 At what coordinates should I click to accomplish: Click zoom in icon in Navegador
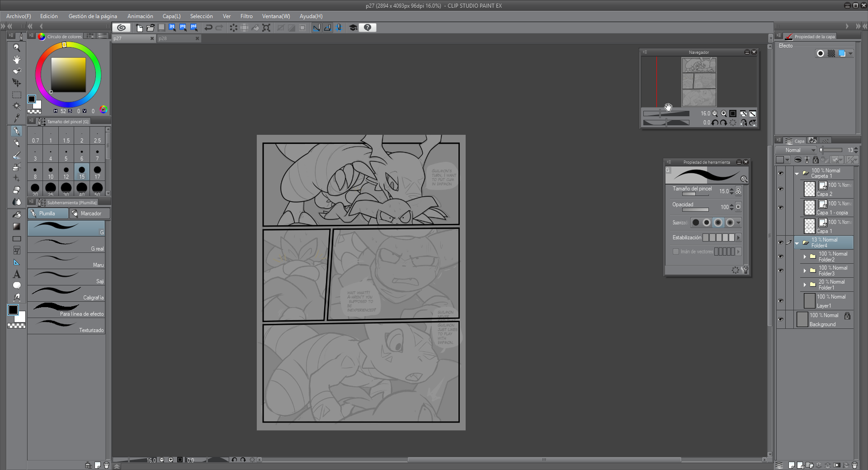pyautogui.click(x=724, y=114)
